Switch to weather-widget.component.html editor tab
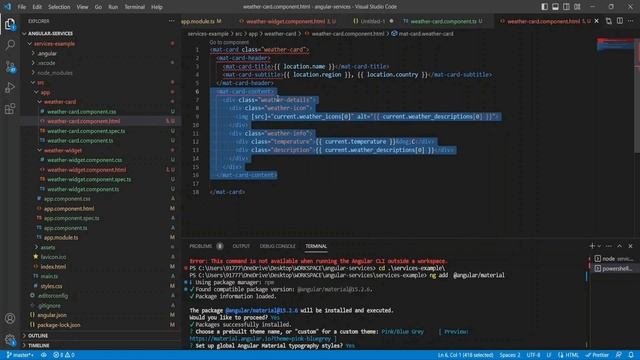 tap(287, 21)
